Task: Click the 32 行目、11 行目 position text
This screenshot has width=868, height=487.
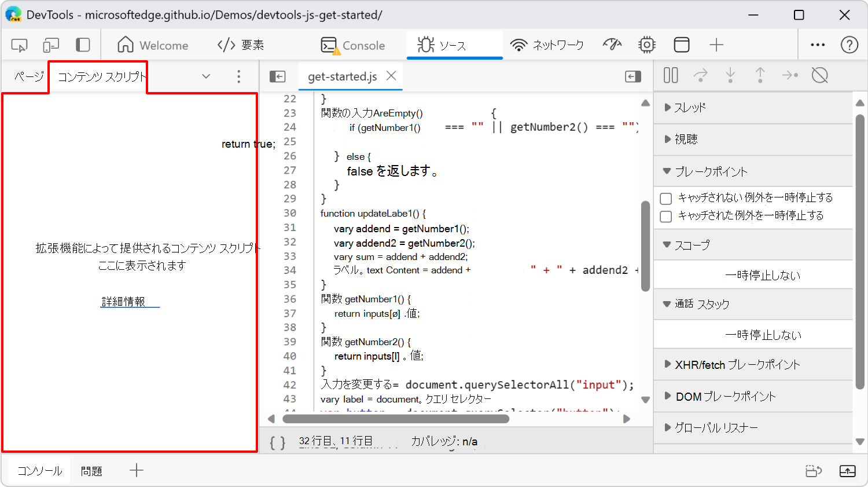Action: (x=336, y=441)
